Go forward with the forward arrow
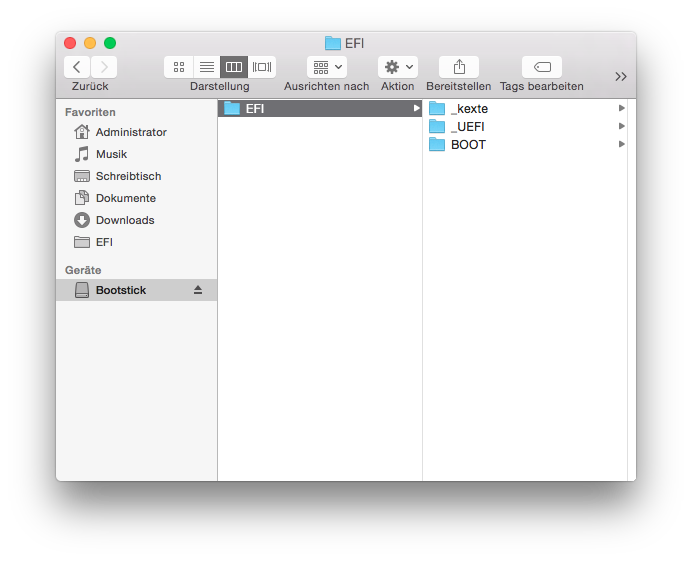The image size is (692, 561). coord(104,67)
